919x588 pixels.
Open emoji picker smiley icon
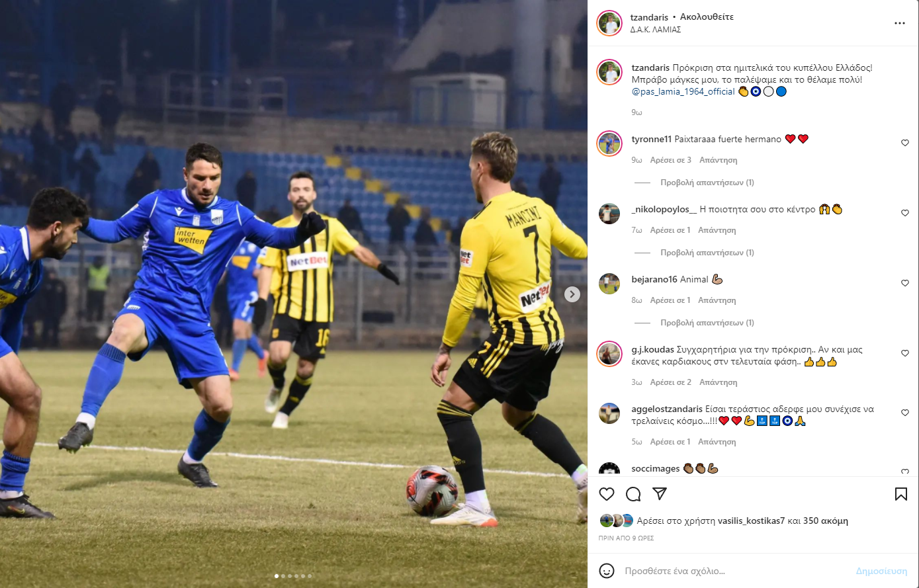click(x=607, y=571)
